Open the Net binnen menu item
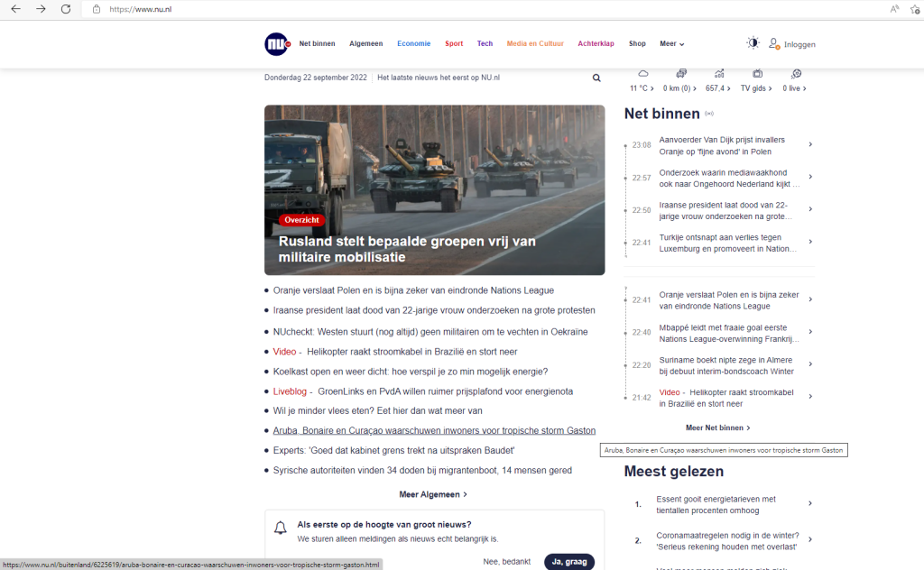 [317, 43]
